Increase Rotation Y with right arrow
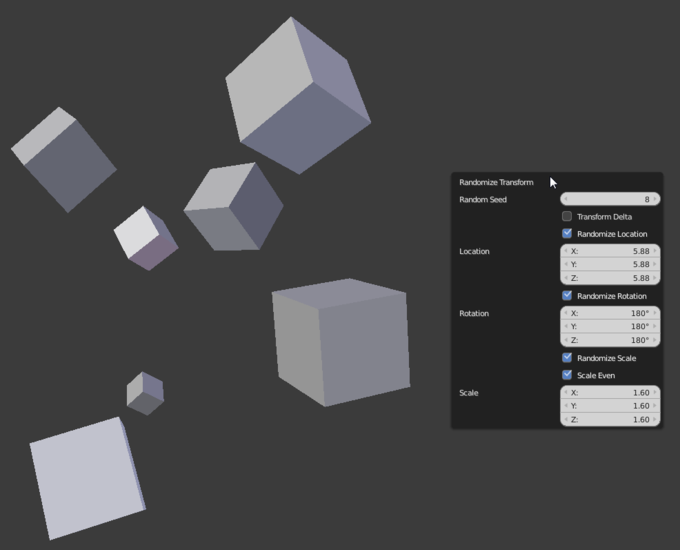 (655, 326)
